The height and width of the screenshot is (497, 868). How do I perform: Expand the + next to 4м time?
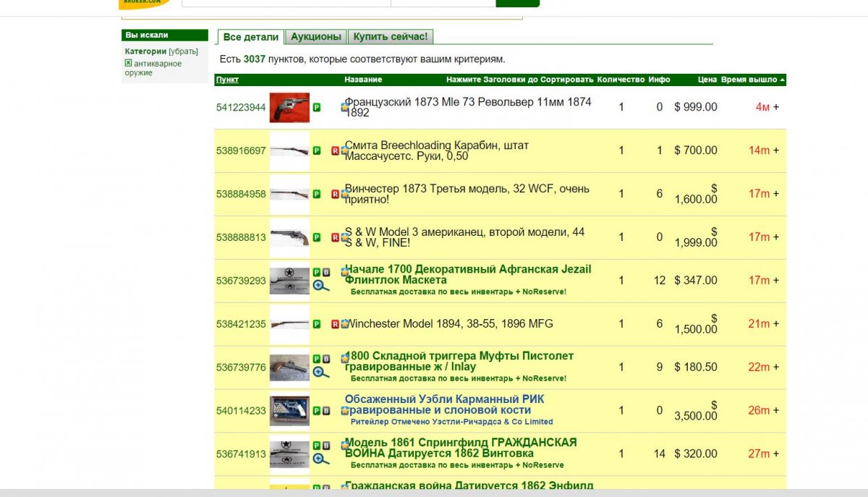[776, 107]
